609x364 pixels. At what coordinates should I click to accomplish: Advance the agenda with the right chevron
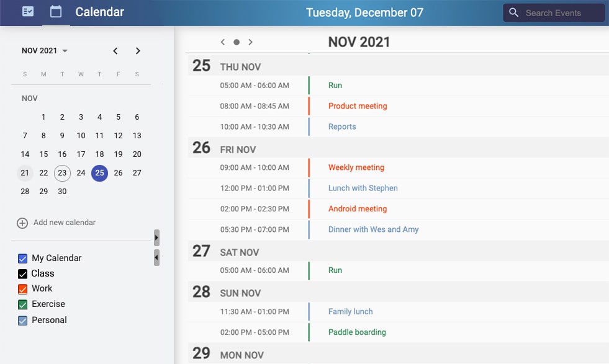[251, 42]
